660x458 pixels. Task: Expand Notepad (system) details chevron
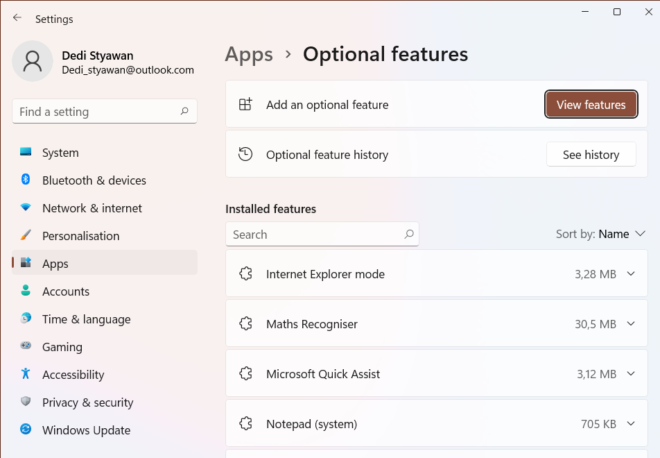tap(631, 423)
